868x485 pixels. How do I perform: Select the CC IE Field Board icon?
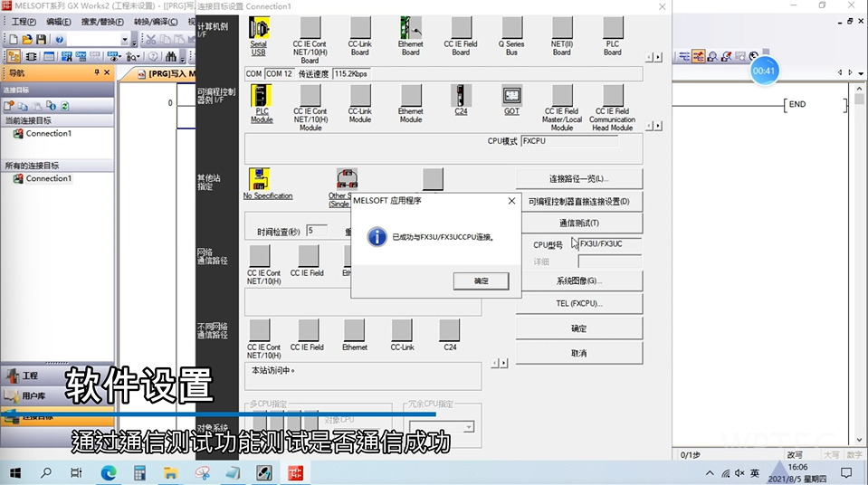[x=461, y=28]
